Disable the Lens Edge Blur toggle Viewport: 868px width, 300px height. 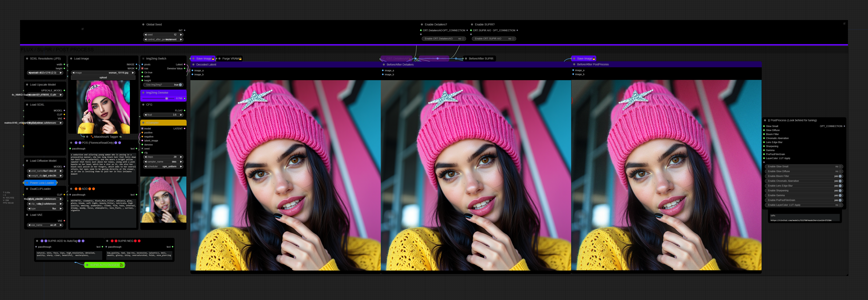(804, 186)
